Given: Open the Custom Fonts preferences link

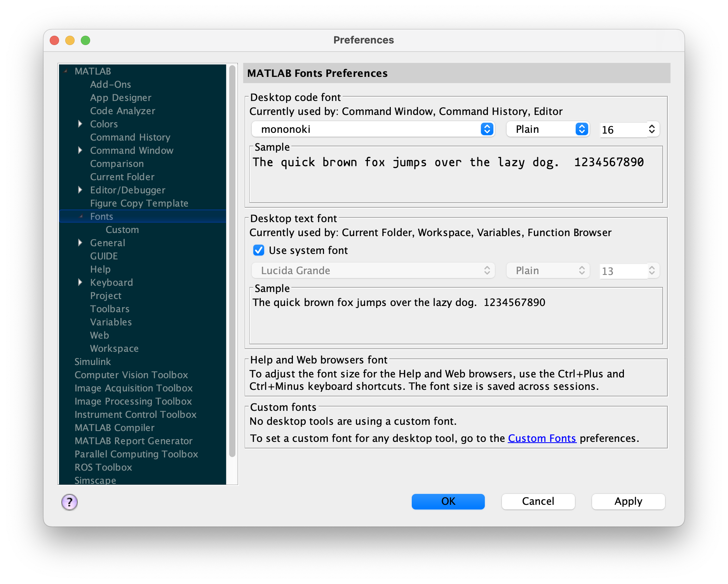Looking at the screenshot, I should (542, 438).
